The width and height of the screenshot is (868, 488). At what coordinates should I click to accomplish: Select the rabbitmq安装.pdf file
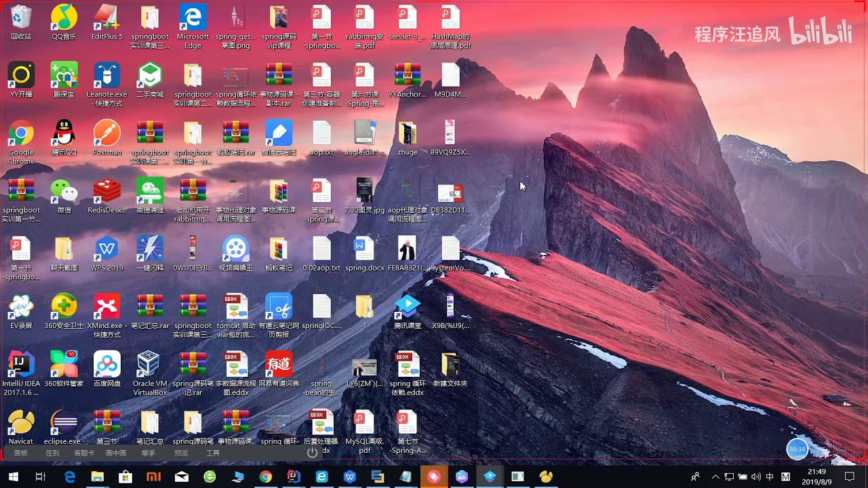point(364,27)
